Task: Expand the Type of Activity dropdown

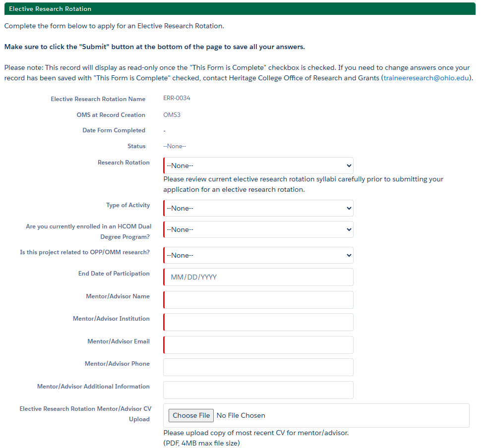Action: pyautogui.click(x=258, y=208)
